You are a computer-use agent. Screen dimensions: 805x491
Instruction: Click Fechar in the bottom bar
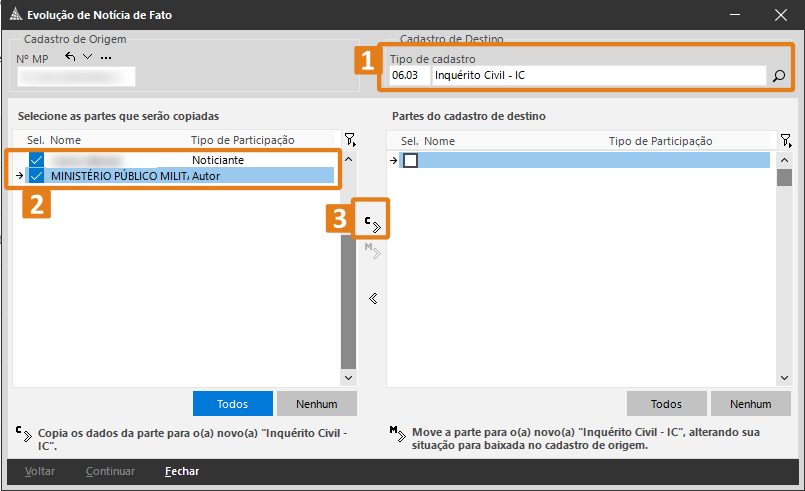(x=182, y=471)
